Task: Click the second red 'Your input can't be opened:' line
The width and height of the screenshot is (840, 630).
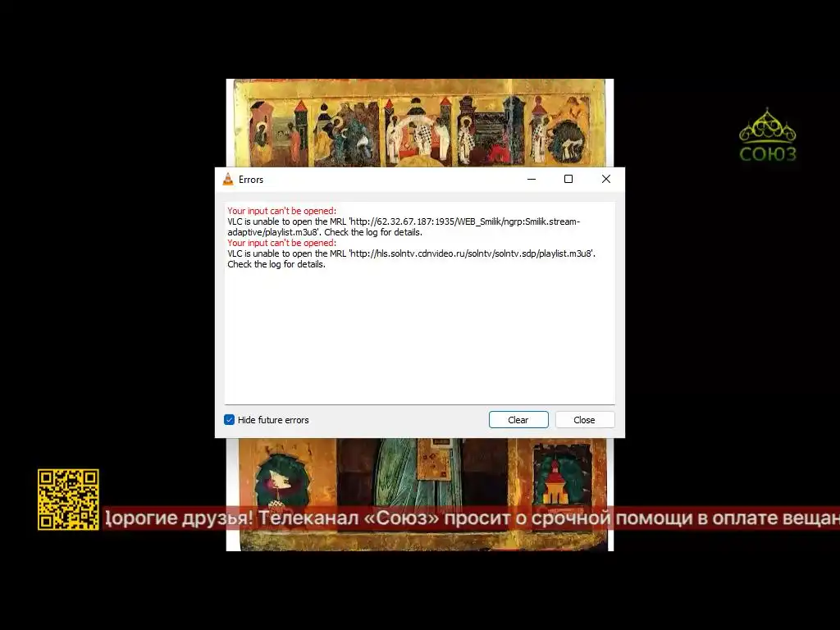Action: pos(282,243)
